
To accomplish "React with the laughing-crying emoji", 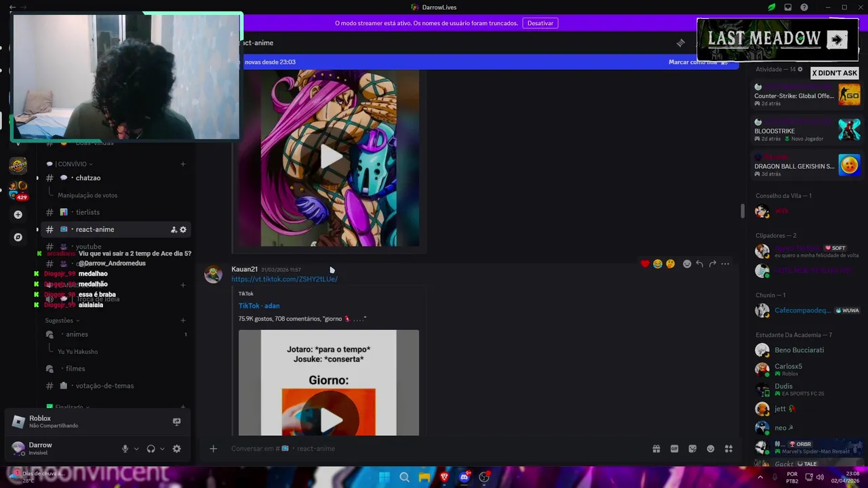I will pyautogui.click(x=658, y=264).
